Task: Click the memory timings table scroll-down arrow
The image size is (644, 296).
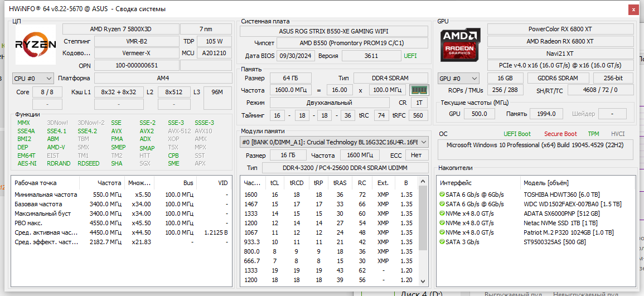Action: pos(423,281)
